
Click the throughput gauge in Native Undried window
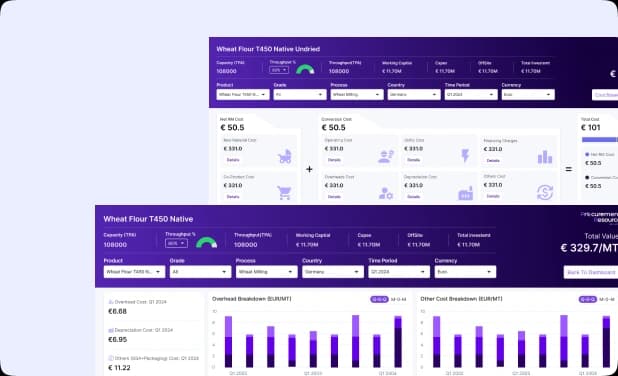click(305, 69)
